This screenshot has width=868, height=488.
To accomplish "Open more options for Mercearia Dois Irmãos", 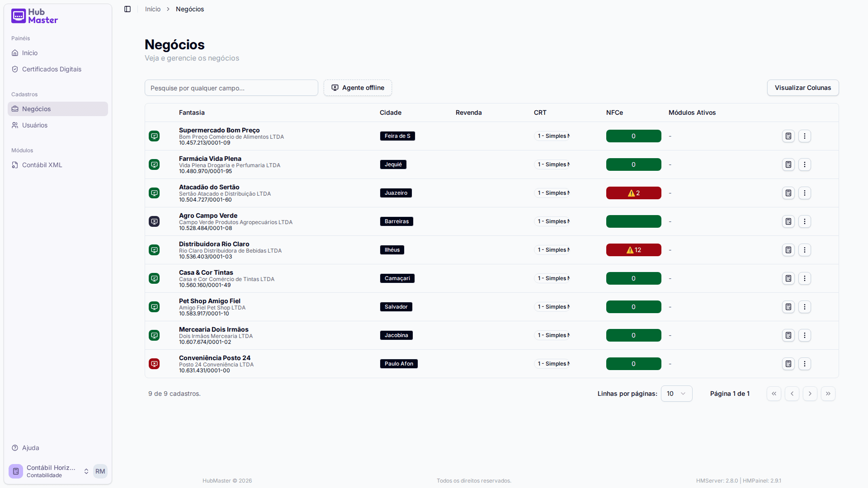I will pos(805,335).
